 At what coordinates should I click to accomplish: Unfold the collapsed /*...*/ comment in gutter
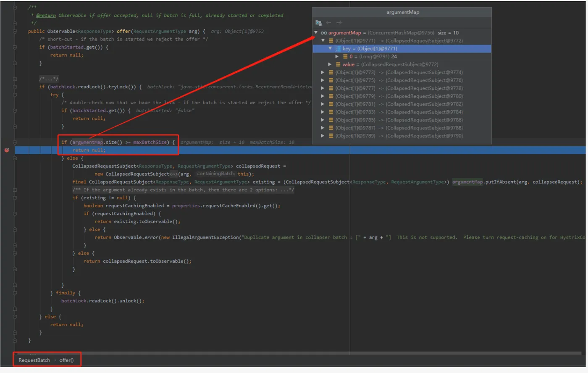pos(15,79)
